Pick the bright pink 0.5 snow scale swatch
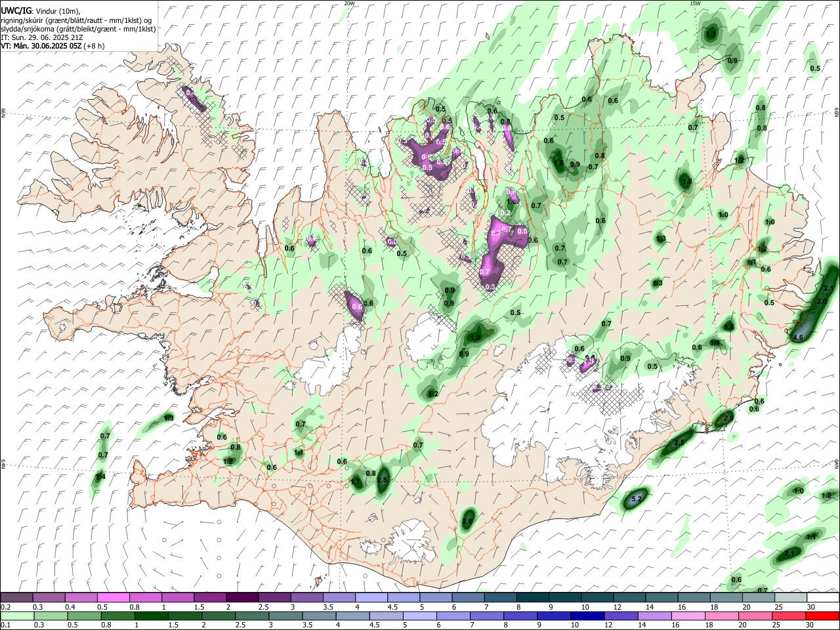The width and height of the screenshot is (840, 630). click(114, 597)
